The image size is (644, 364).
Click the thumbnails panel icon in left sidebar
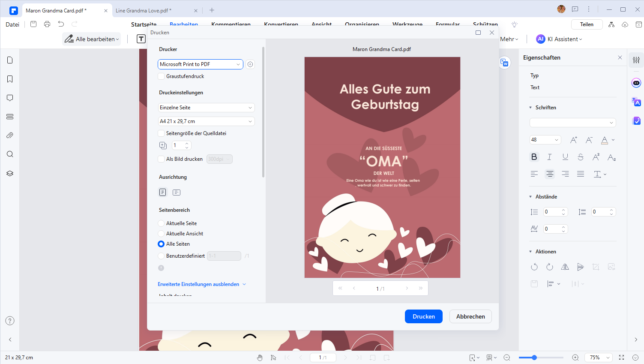10,60
